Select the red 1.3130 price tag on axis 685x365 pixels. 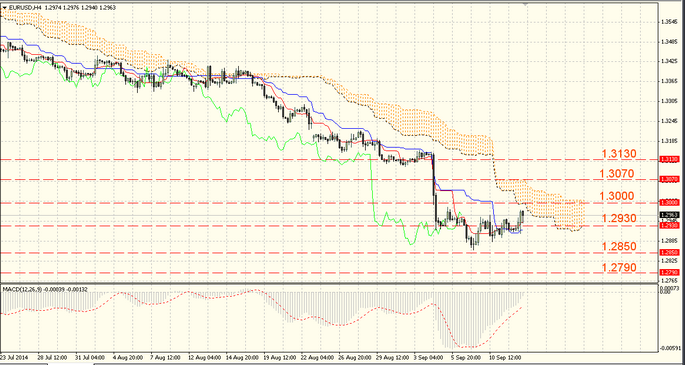coord(669,159)
